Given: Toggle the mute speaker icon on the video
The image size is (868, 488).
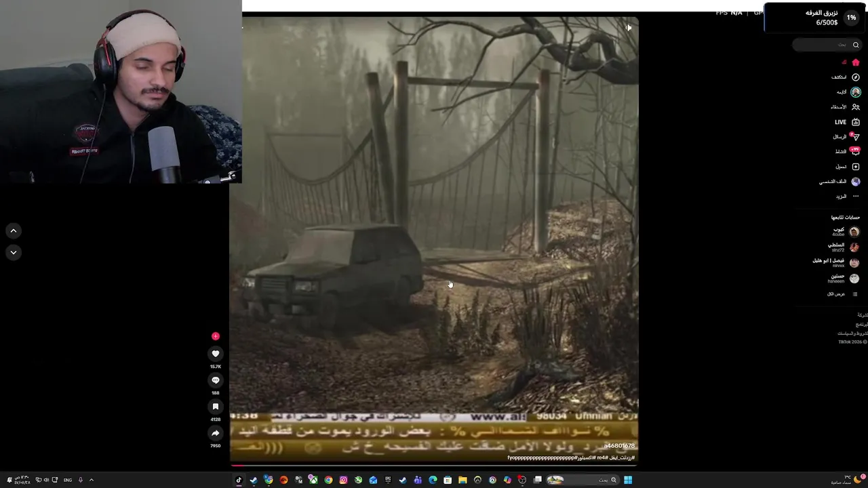Looking at the screenshot, I should (x=629, y=28).
